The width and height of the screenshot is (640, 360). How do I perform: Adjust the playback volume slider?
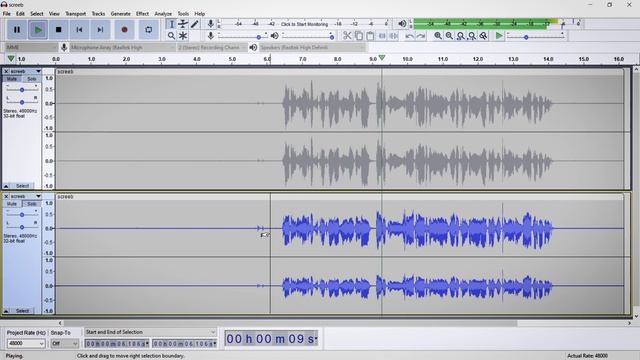click(x=309, y=36)
